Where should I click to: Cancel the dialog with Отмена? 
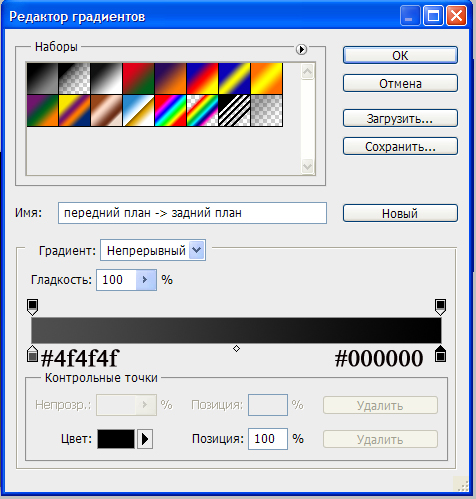400,83
